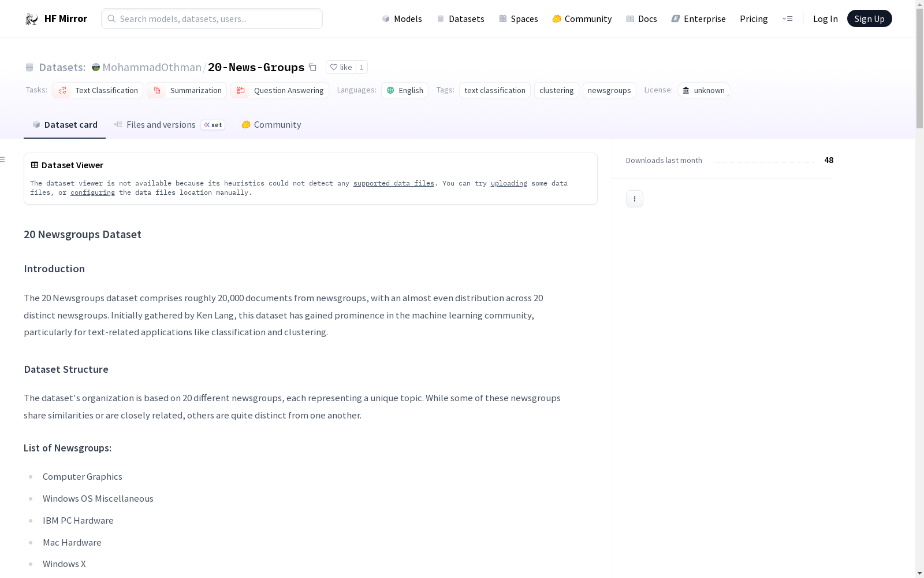The image size is (924, 578).
Task: Open the Community tab below the dataset tags
Action: pyautogui.click(x=271, y=125)
